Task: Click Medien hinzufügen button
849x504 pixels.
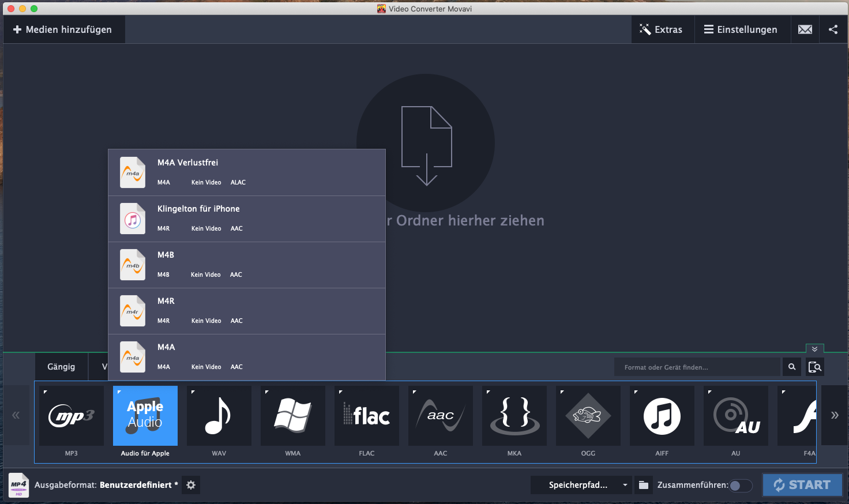Action: tap(63, 29)
